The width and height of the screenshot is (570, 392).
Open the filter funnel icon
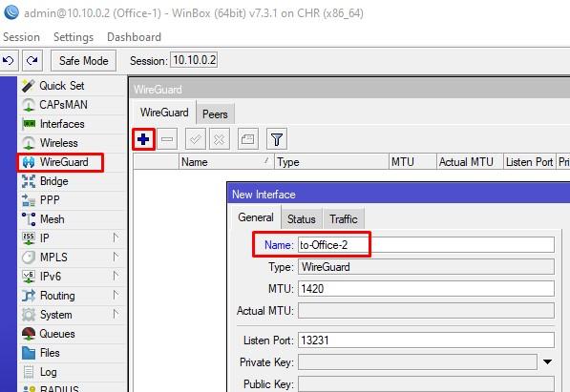pos(277,139)
